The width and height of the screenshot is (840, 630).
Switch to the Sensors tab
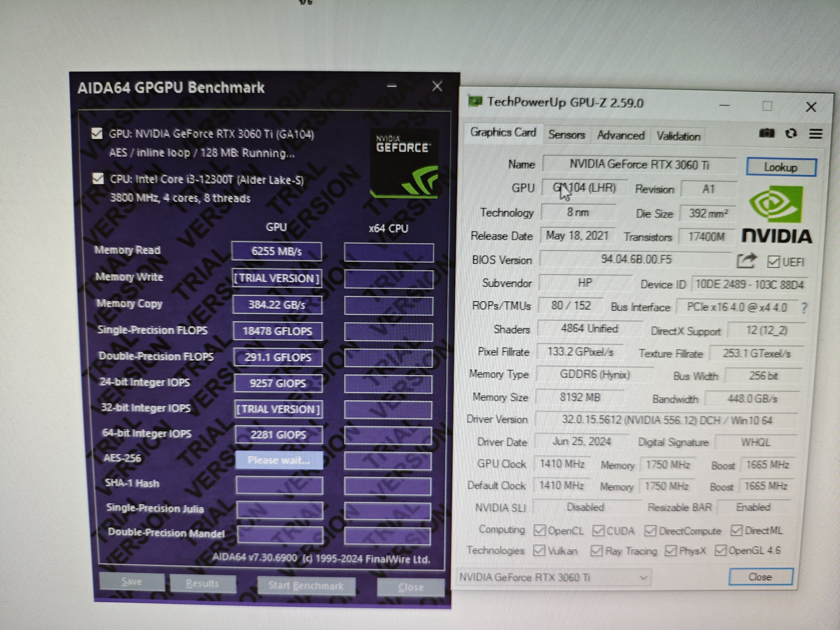click(x=566, y=135)
